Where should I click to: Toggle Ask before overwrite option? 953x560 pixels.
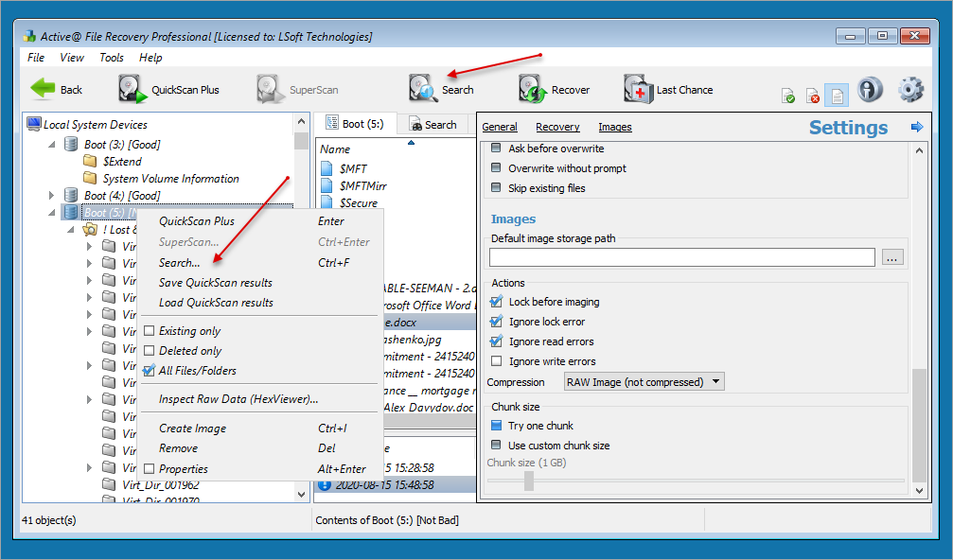[496, 148]
